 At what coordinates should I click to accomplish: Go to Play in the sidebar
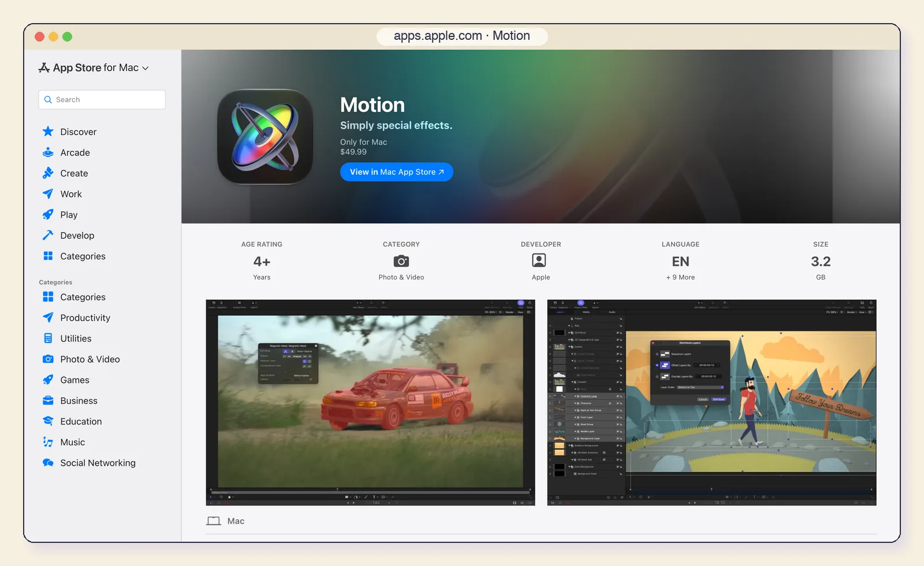tap(69, 215)
